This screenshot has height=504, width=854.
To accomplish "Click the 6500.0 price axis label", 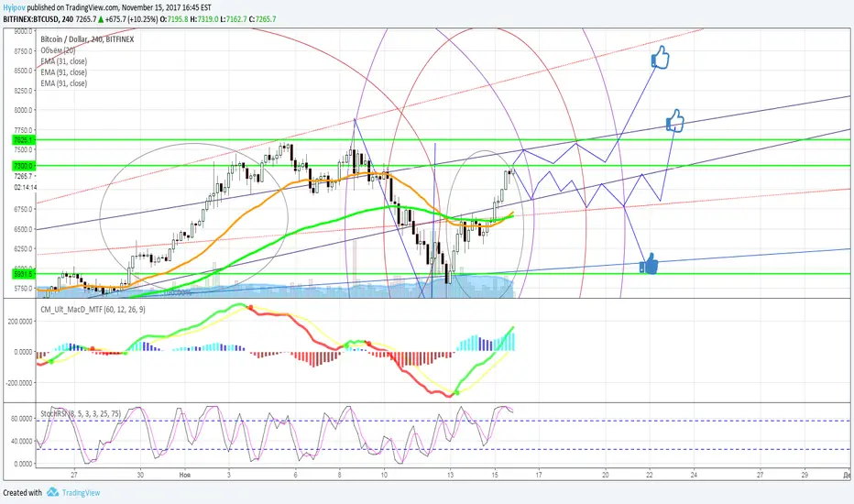I will tap(24, 229).
